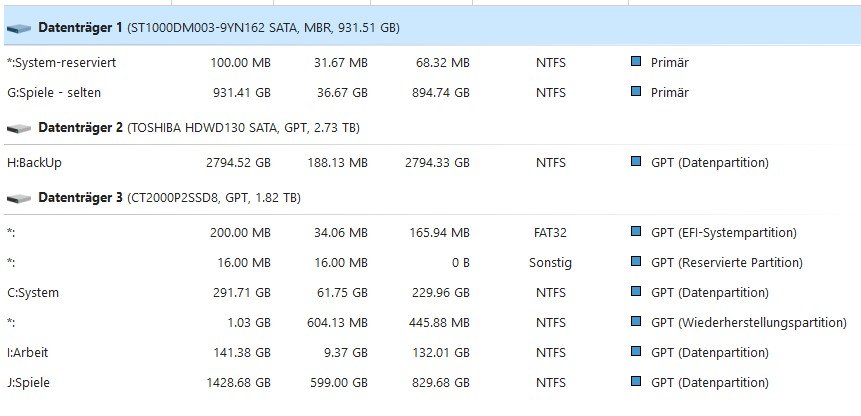Click the Sonstig file system cell
Screen dimensions: 861x416
click(550, 263)
